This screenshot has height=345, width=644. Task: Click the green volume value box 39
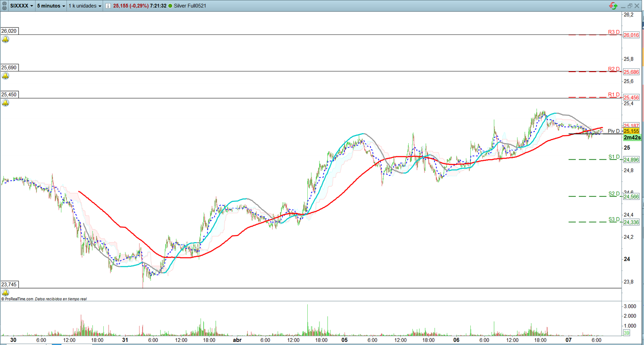[x=626, y=333]
